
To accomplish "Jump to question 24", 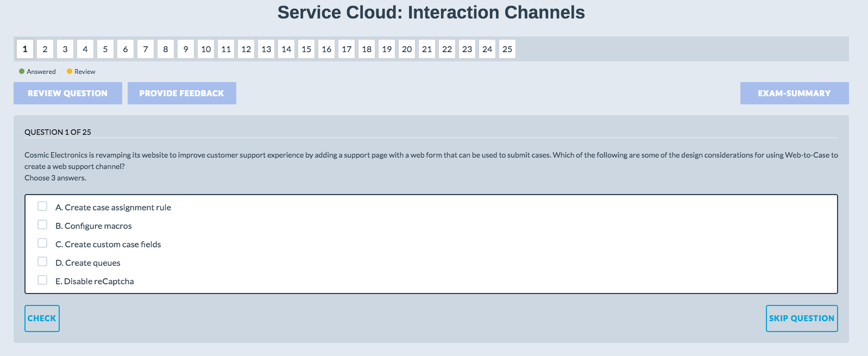I will point(487,49).
